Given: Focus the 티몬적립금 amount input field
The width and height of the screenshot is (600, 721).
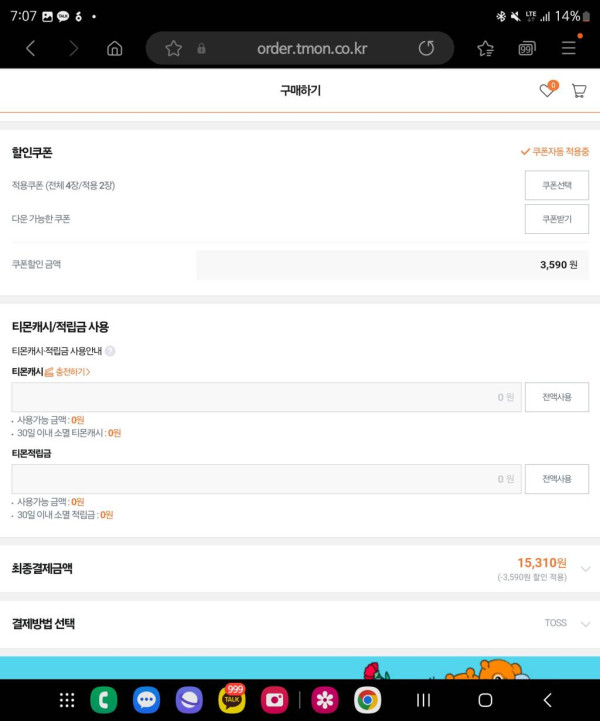Looking at the screenshot, I should coord(266,479).
